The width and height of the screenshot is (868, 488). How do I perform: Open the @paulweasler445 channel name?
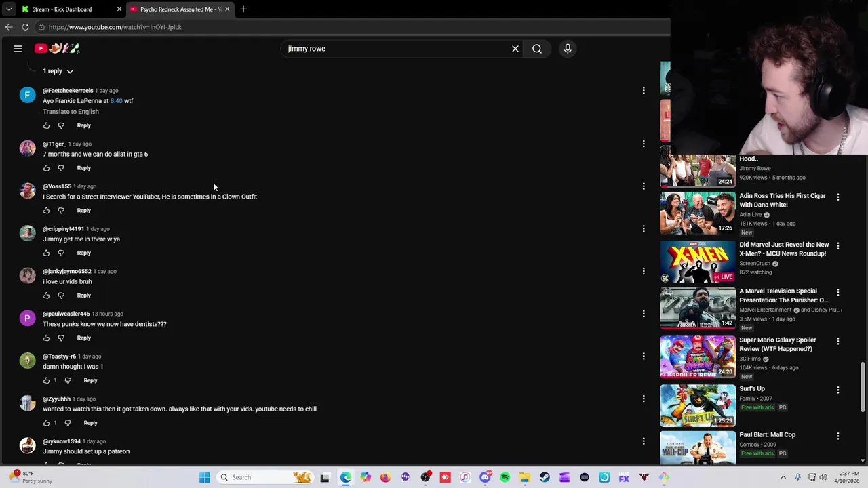tap(66, 314)
